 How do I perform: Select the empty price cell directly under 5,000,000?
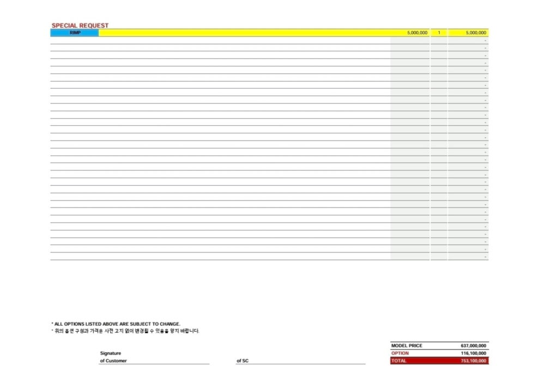pos(410,40)
